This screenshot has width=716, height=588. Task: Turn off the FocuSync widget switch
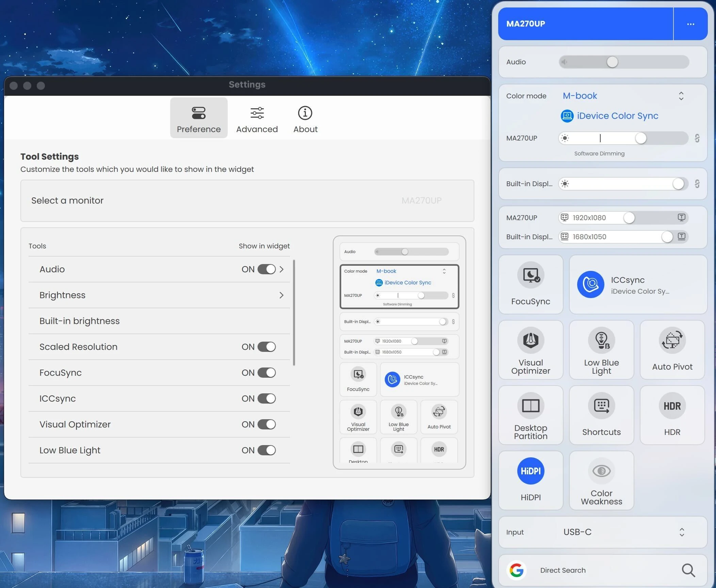point(266,373)
